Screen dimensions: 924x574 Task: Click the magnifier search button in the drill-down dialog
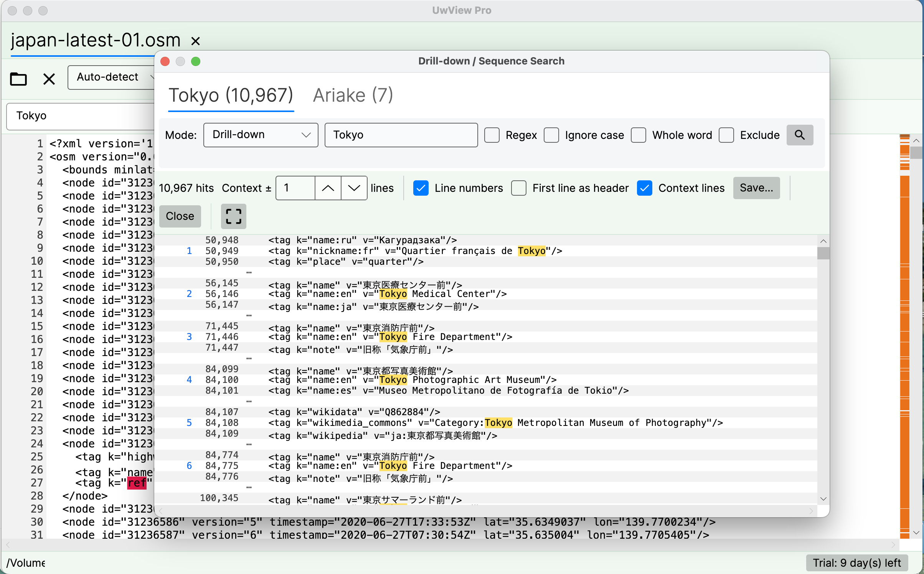click(800, 135)
